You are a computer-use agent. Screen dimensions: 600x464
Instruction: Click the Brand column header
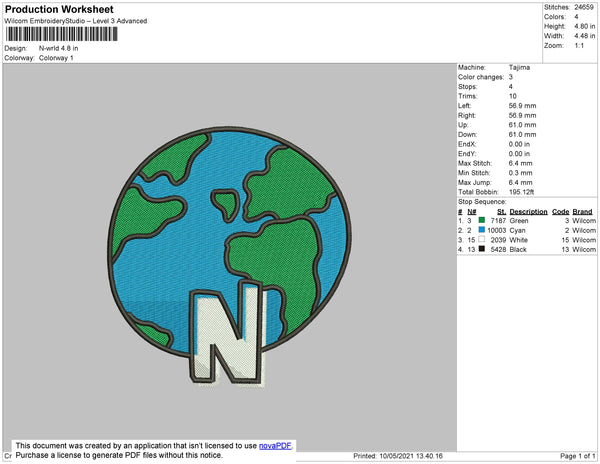click(583, 211)
